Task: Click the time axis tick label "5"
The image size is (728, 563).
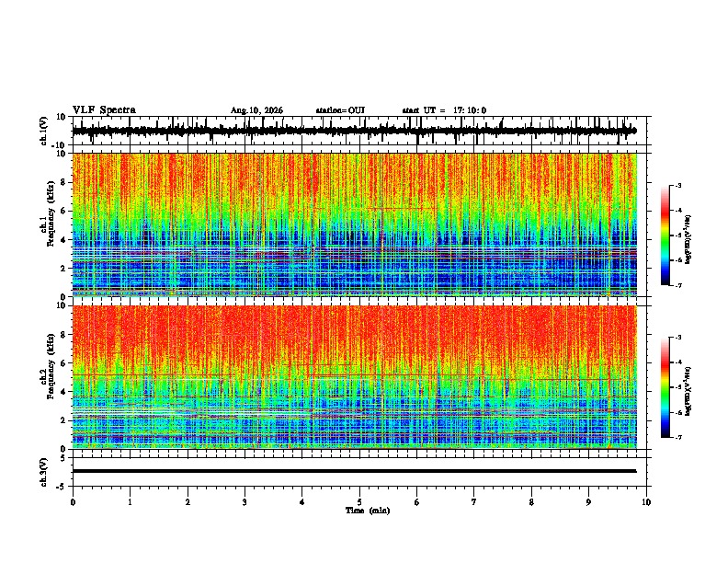Action: [x=359, y=502]
